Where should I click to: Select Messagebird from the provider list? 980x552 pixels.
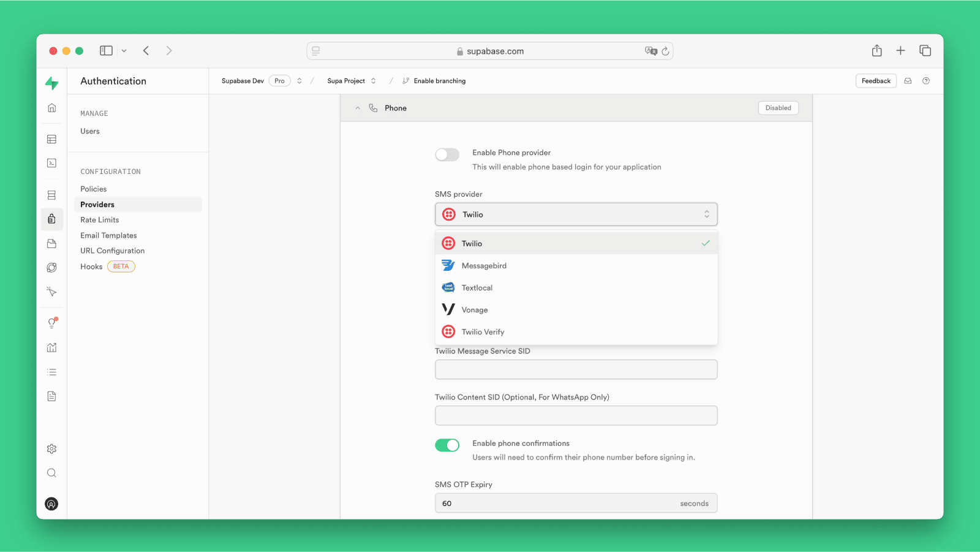coord(484,266)
